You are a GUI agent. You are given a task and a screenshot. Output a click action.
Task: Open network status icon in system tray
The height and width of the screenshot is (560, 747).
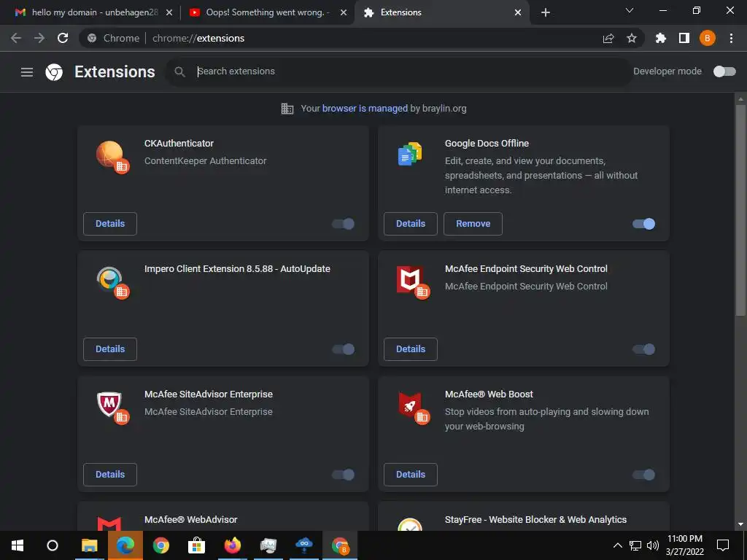pyautogui.click(x=635, y=545)
